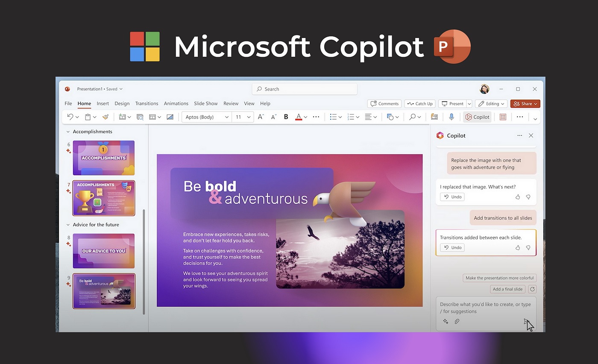Click the Find magnifier icon in ribbon
Viewport: 598px width, 364px height.
[x=412, y=117]
